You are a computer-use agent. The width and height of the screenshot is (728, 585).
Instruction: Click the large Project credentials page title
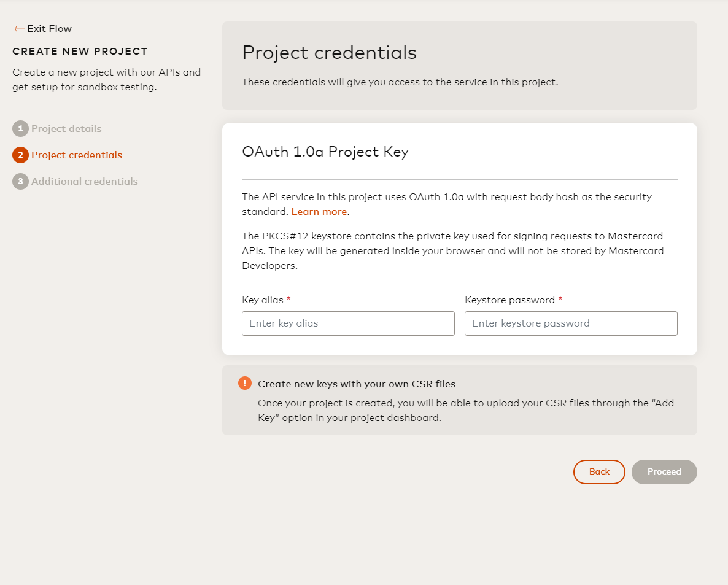pyautogui.click(x=329, y=53)
